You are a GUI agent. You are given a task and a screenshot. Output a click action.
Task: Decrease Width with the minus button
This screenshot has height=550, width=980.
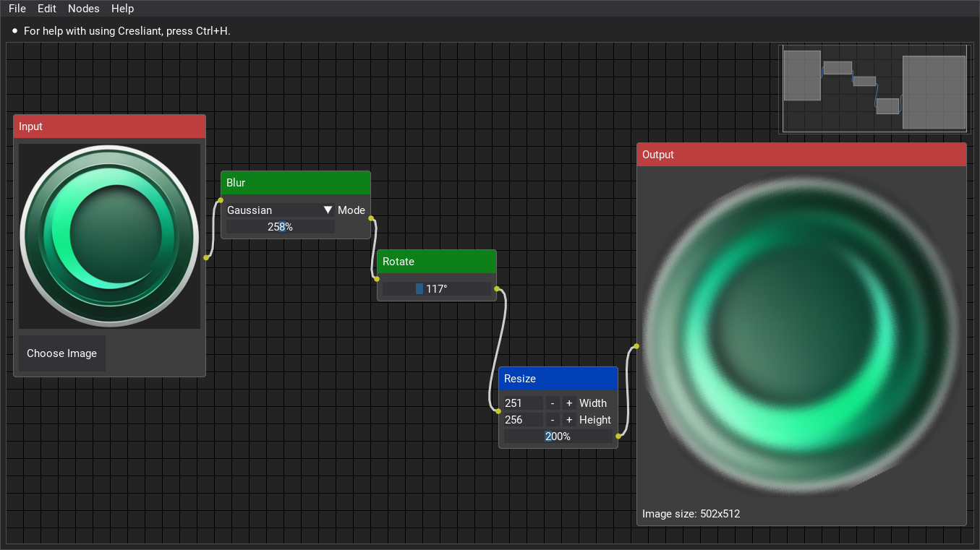pos(553,403)
